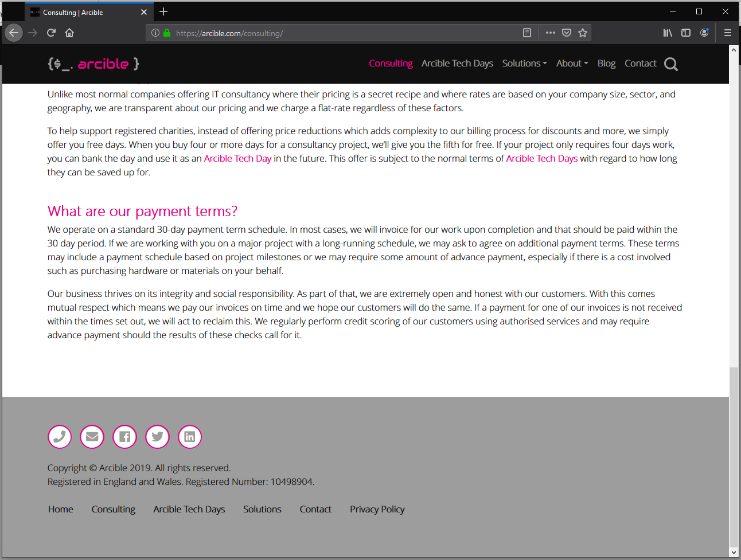Expand the Solutions navigation dropdown
Image resolution: width=741 pixels, height=560 pixels.
(x=524, y=64)
